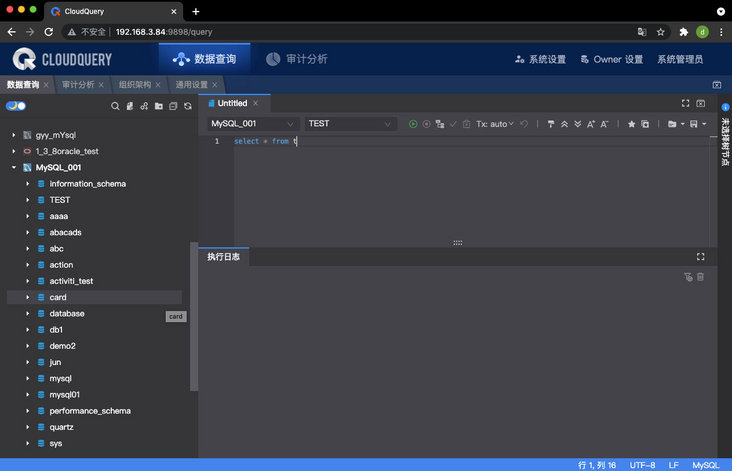This screenshot has height=471, width=732.
Task: Click the trash icon in the log panel
Action: (x=700, y=277)
